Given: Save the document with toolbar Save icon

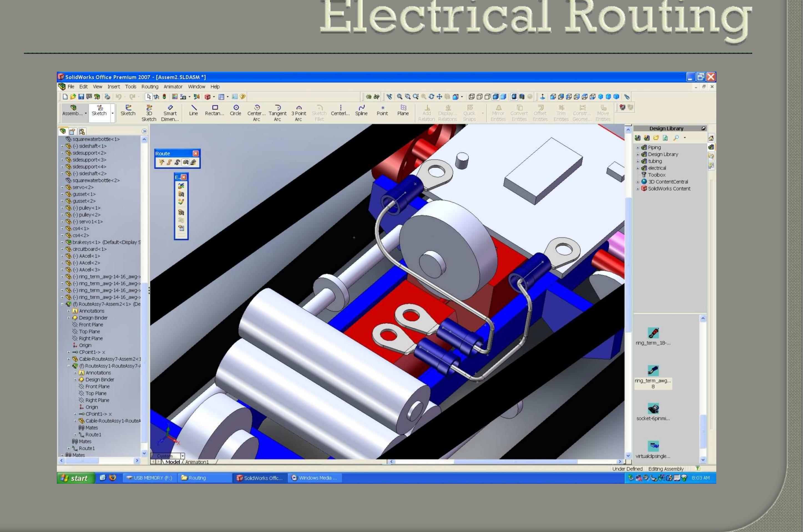Looking at the screenshot, I should (81, 97).
